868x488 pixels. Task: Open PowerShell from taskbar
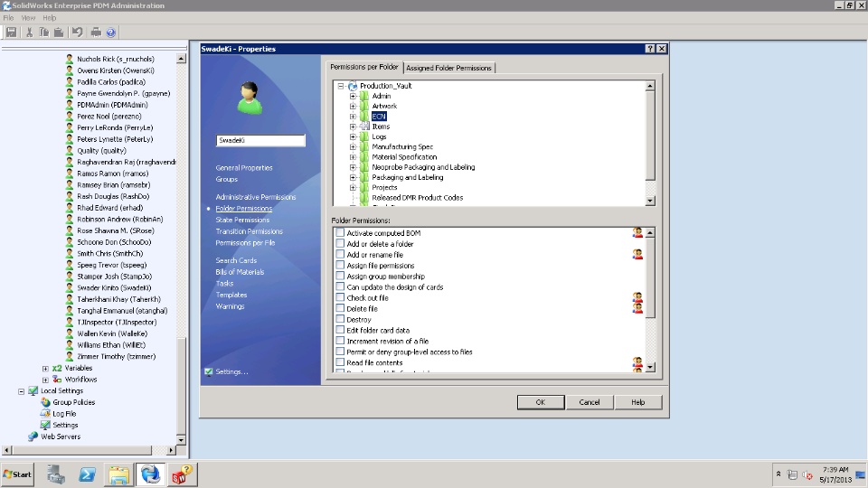[87, 474]
